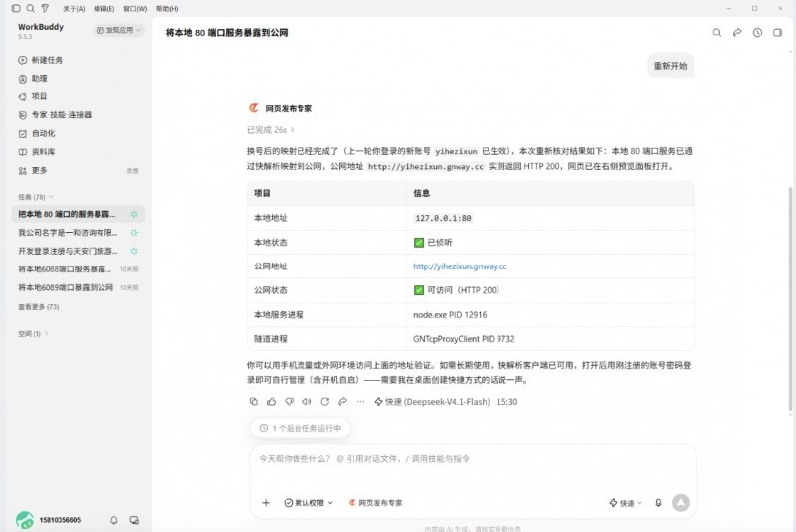
Task: Click the 网页发布专家 chip in input bar
Action: click(x=376, y=503)
